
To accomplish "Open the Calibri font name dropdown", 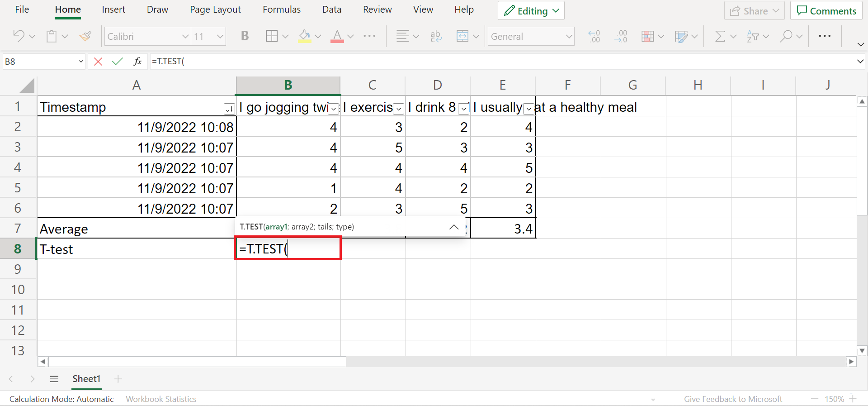I will tap(185, 36).
